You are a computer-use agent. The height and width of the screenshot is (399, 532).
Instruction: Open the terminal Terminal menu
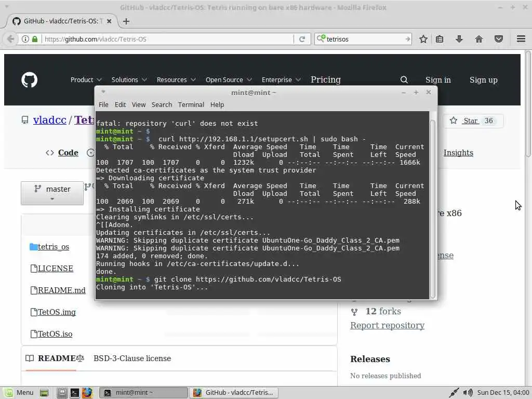pyautogui.click(x=191, y=105)
